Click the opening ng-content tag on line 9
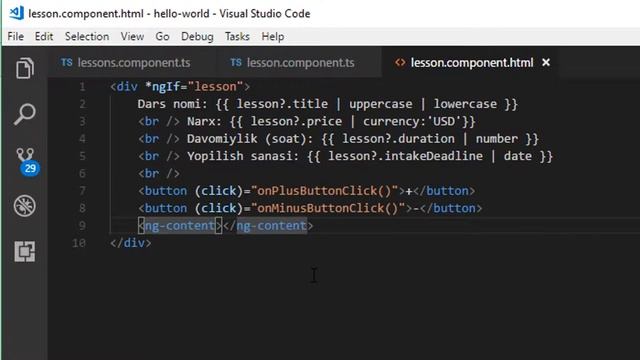 coord(180,226)
